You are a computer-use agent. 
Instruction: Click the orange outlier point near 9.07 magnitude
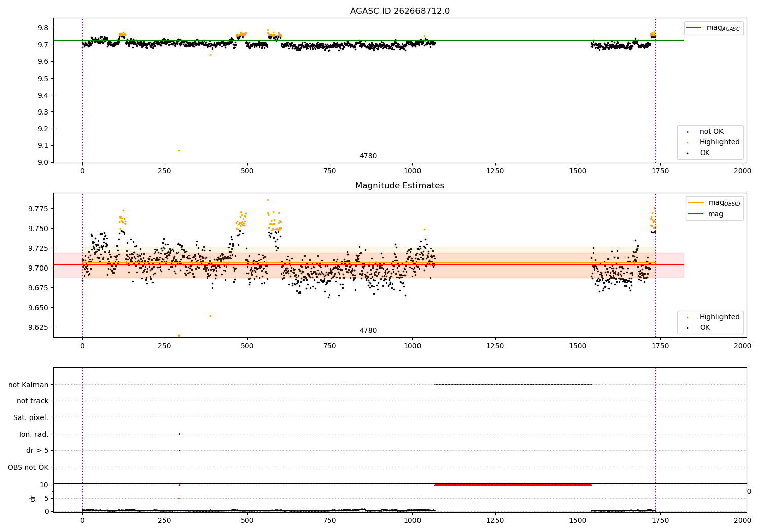tap(179, 150)
